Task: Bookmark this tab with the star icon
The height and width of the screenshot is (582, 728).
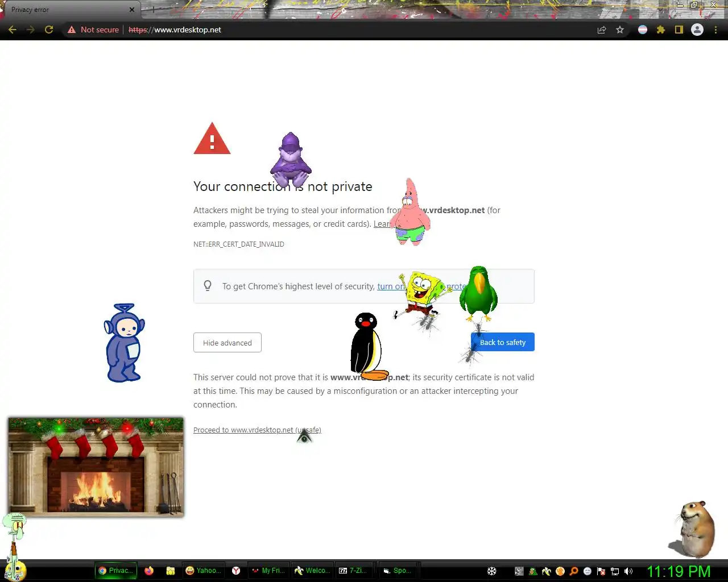Action: click(620, 30)
